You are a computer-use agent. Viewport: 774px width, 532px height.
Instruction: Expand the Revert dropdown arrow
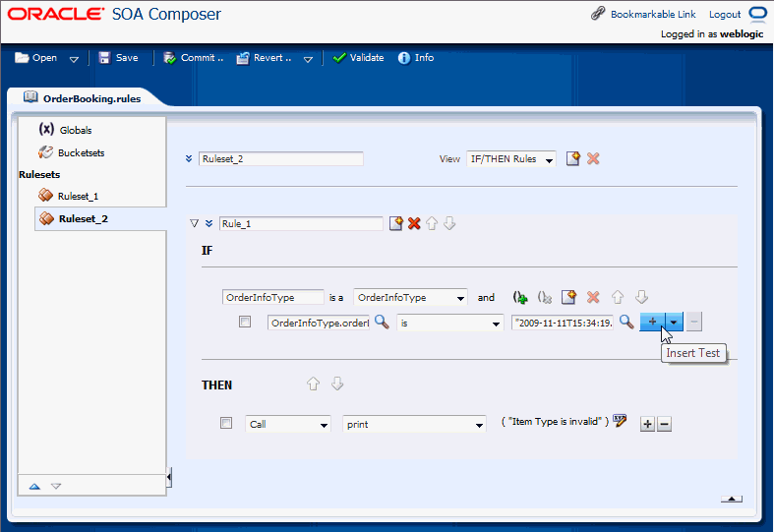(x=308, y=59)
